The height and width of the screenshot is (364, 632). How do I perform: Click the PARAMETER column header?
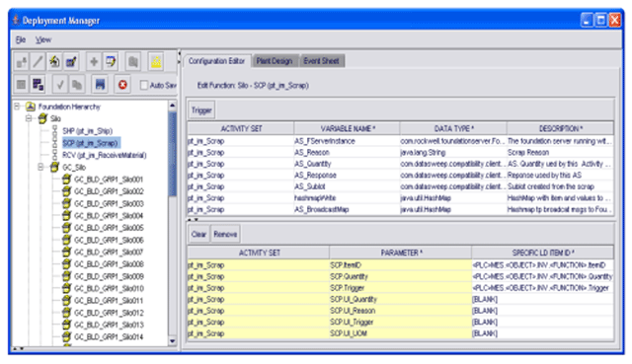401,253
